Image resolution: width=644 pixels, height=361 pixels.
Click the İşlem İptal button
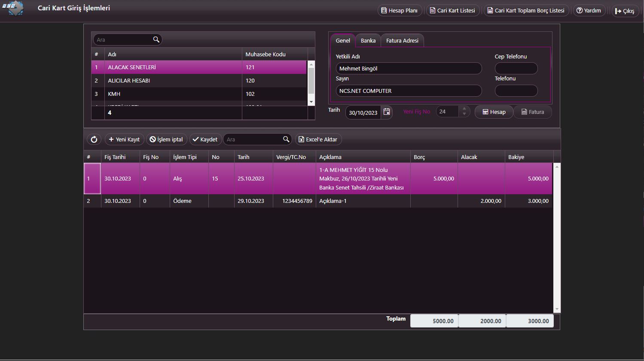point(166,139)
